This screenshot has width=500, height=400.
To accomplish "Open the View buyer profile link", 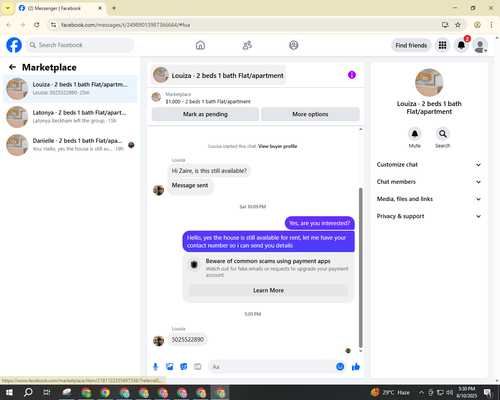I will (277, 146).
